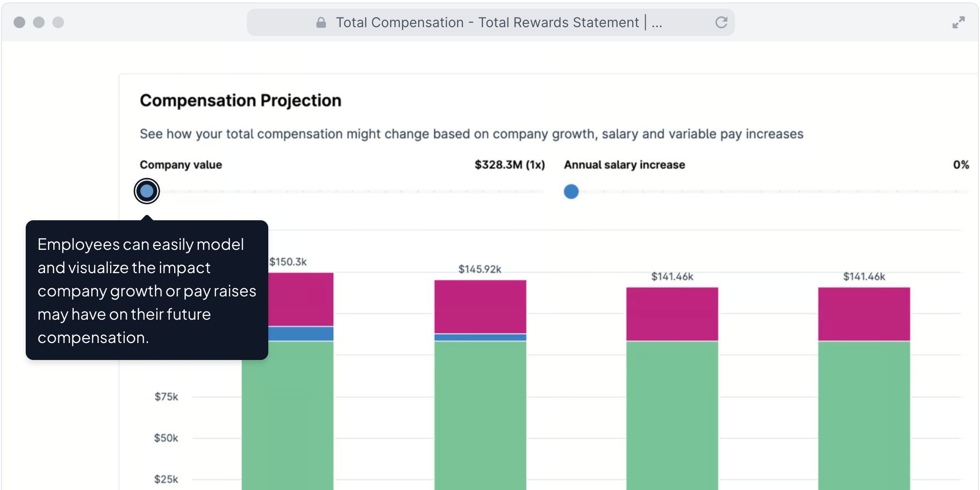
Task: Click the pink segment of the first bar
Action: click(x=301, y=298)
